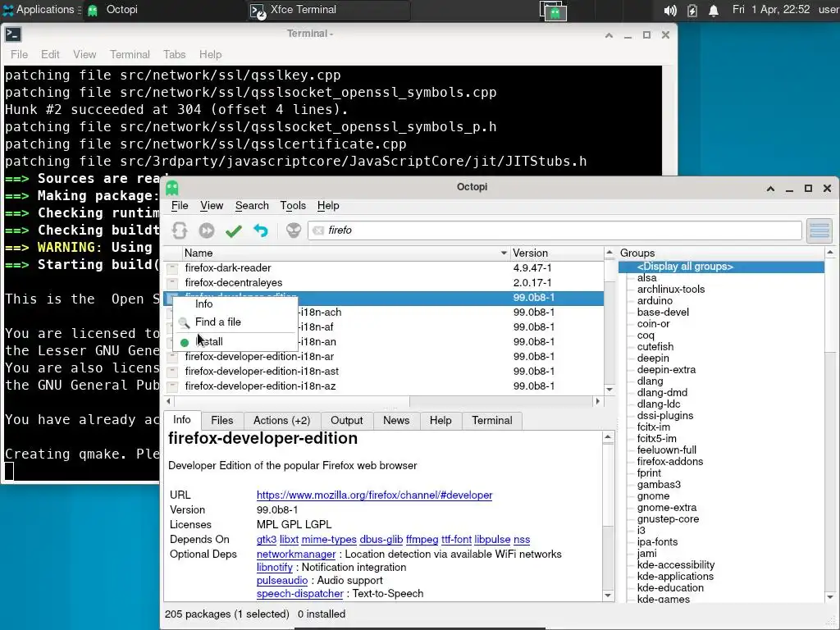Click the blue undo Cancel actions icon
The height and width of the screenshot is (630, 840).
261,231
